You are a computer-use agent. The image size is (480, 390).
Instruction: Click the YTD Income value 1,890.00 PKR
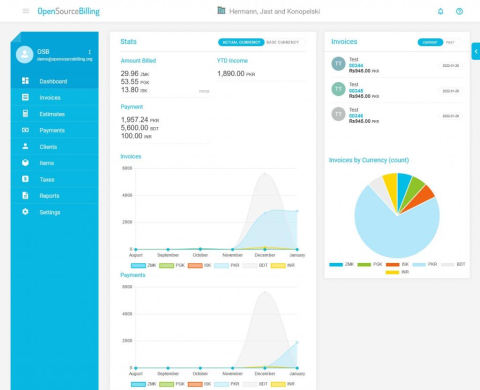point(236,73)
